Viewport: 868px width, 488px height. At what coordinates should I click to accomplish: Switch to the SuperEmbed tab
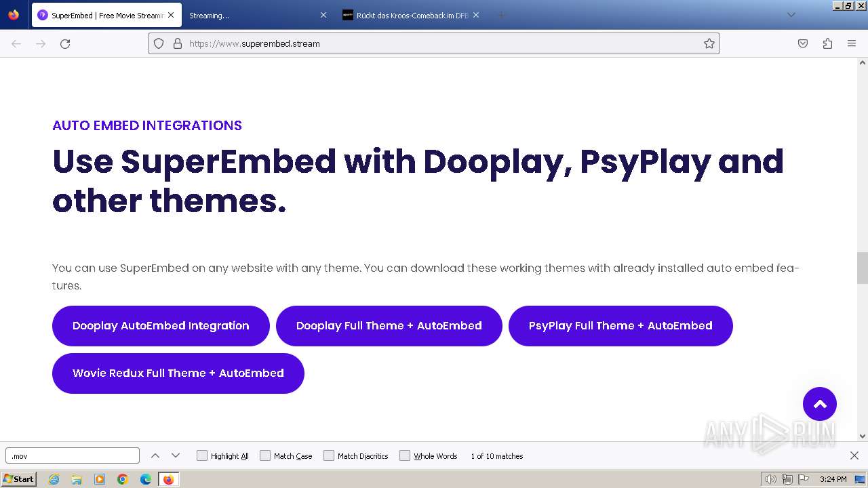pos(106,15)
